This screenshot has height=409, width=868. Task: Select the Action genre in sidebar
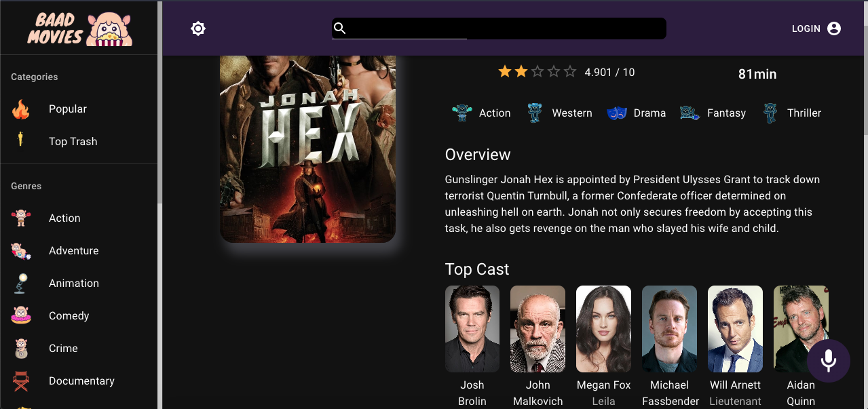[x=79, y=218]
